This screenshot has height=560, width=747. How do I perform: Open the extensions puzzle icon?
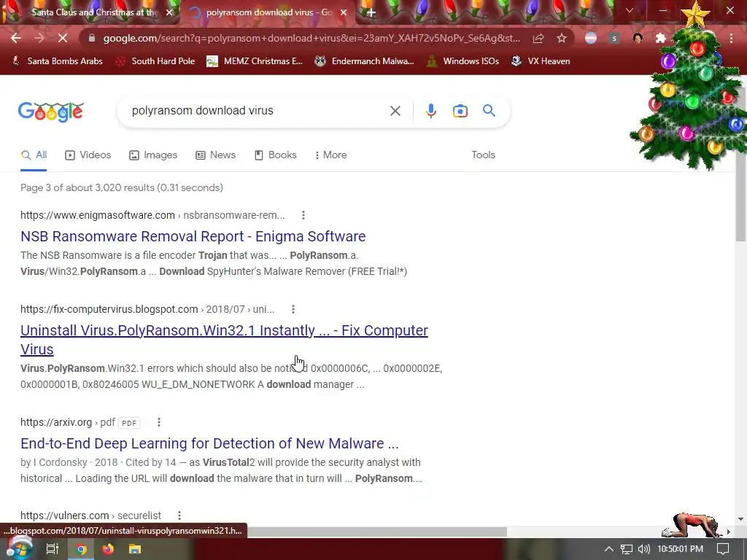point(660,38)
